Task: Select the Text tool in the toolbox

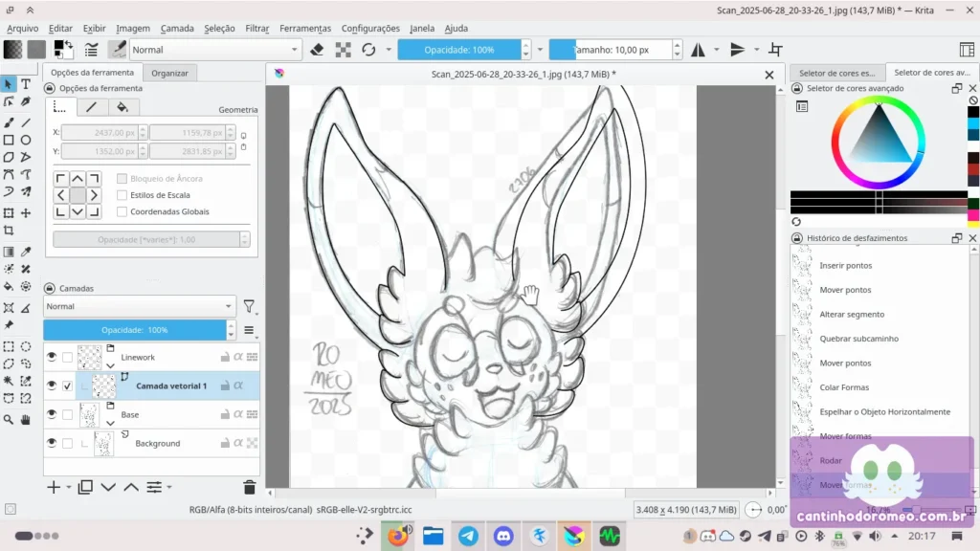Action: click(x=26, y=84)
